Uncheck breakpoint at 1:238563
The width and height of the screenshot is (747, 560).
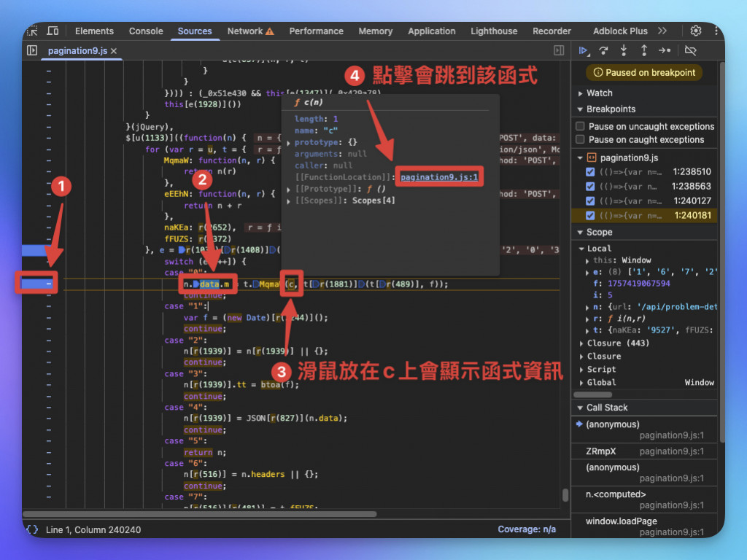point(590,186)
